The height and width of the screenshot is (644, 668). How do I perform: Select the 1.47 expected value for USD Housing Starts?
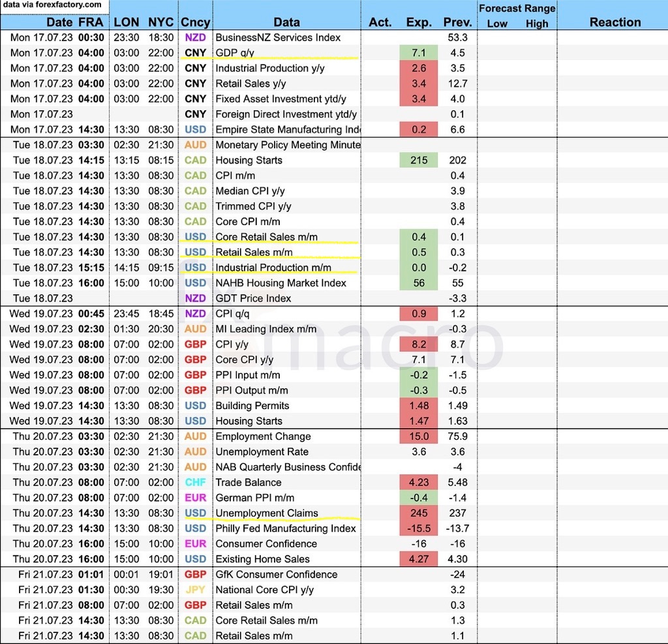click(419, 421)
